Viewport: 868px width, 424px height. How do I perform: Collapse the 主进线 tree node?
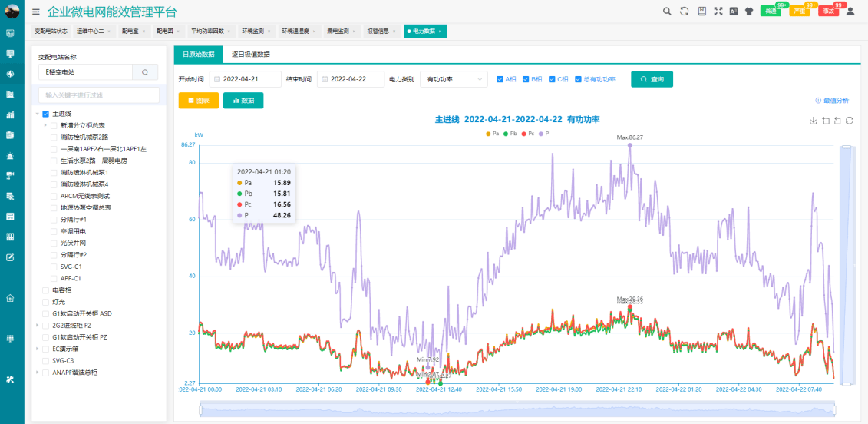(x=38, y=114)
